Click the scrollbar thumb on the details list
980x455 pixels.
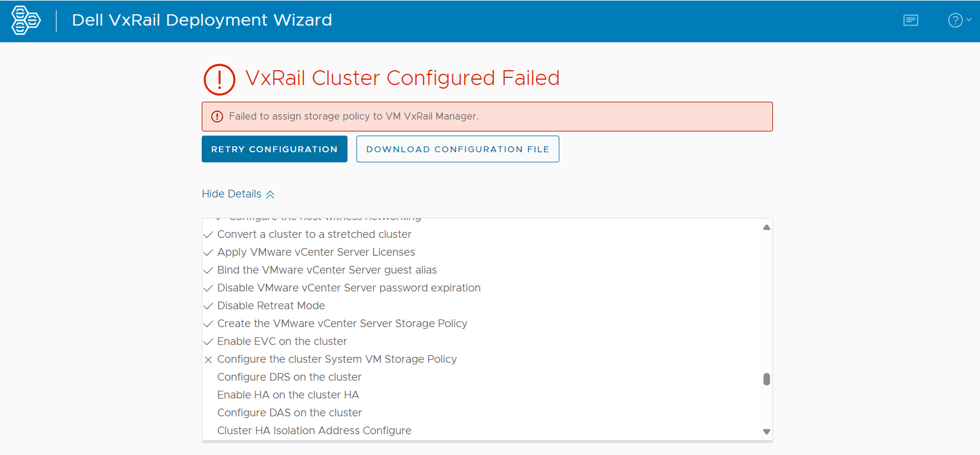pyautogui.click(x=766, y=379)
